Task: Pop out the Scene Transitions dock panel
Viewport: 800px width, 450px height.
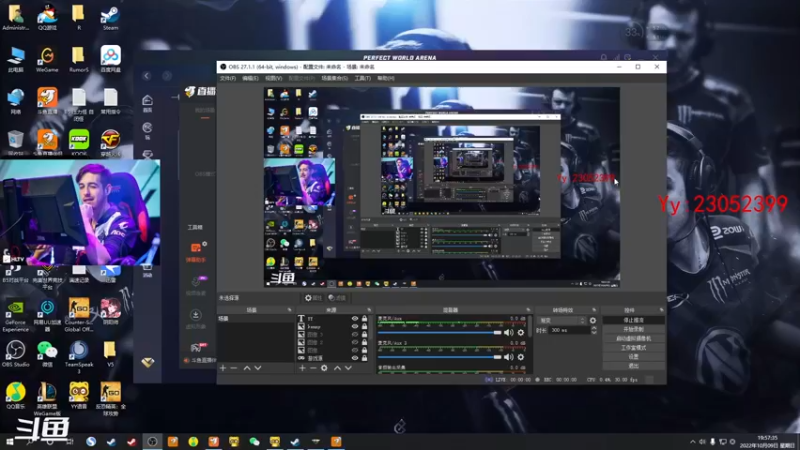Action: [x=594, y=310]
